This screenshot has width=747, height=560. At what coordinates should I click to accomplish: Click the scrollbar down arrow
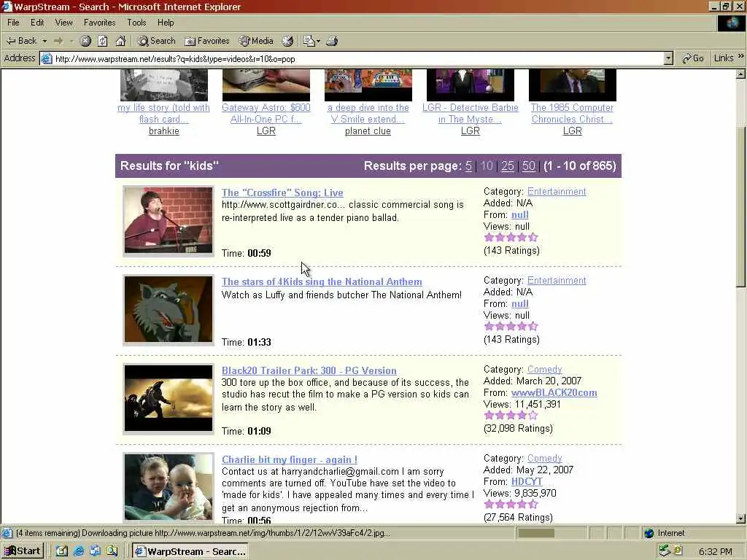[x=741, y=518]
